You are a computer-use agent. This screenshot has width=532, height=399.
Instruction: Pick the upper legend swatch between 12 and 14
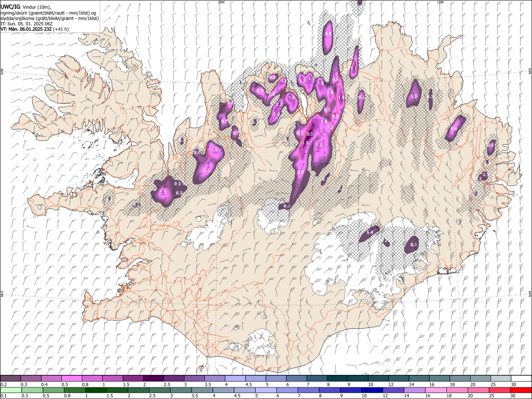point(398,378)
